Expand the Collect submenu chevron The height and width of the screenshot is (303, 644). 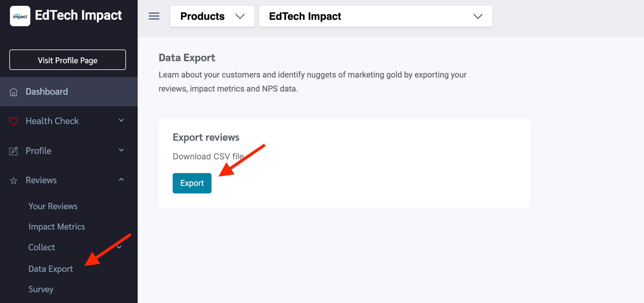[119, 247]
